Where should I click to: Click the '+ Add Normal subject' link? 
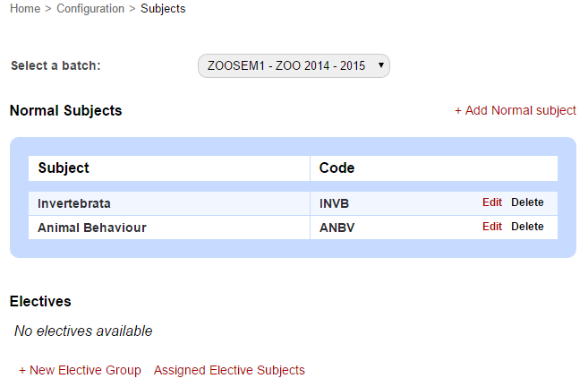(516, 110)
